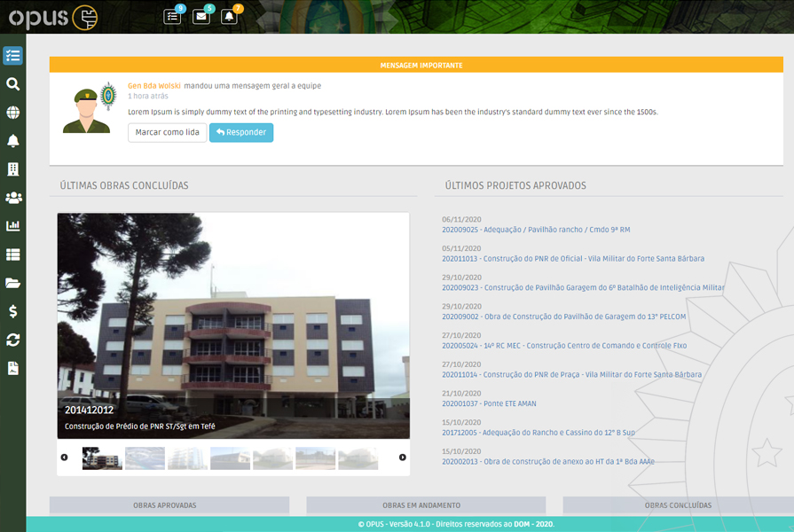Click the main building photo 201412012
Viewport: 794px width, 532px height.
pyautogui.click(x=233, y=326)
